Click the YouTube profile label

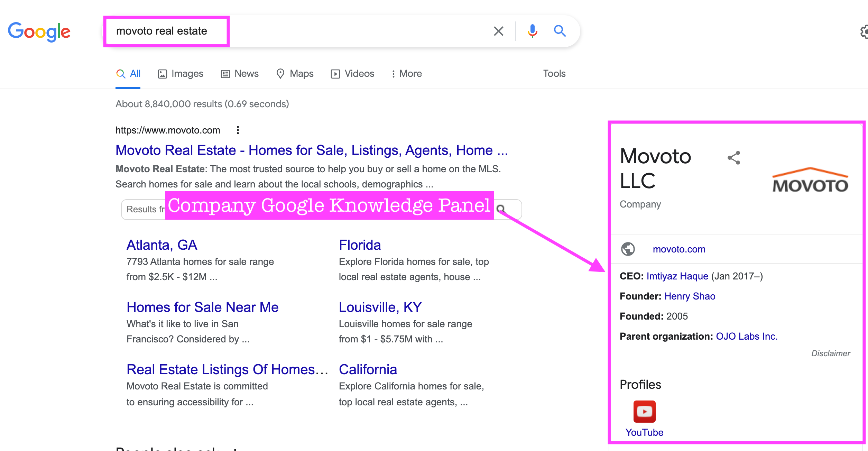(x=644, y=432)
